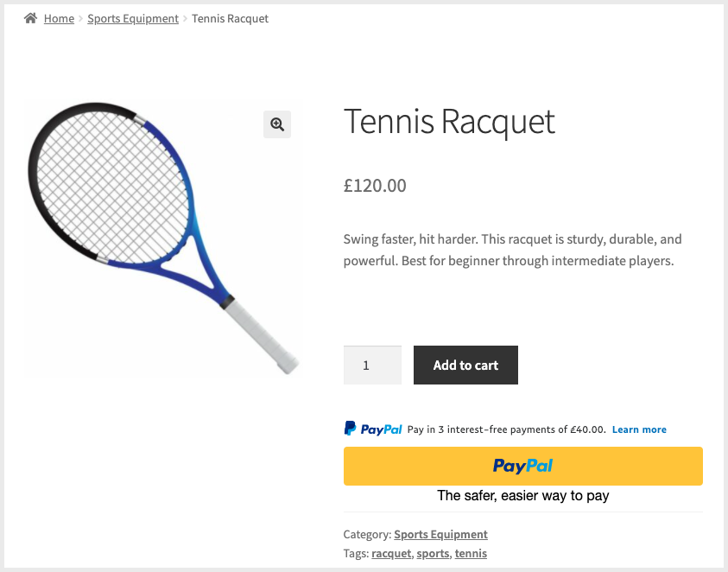Image resolution: width=728 pixels, height=572 pixels.
Task: Click the Pay in 3 interest-free payments message
Action: click(x=506, y=429)
